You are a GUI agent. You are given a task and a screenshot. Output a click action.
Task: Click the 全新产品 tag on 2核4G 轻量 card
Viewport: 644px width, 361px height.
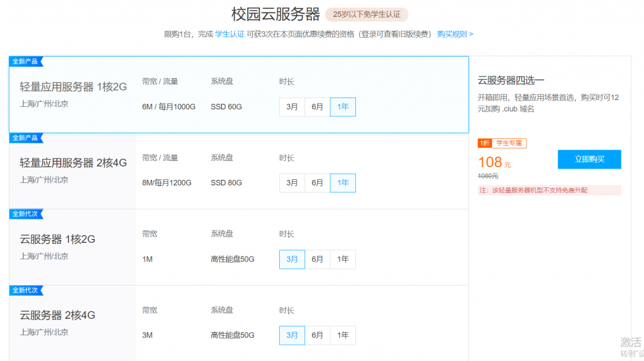[x=25, y=138]
